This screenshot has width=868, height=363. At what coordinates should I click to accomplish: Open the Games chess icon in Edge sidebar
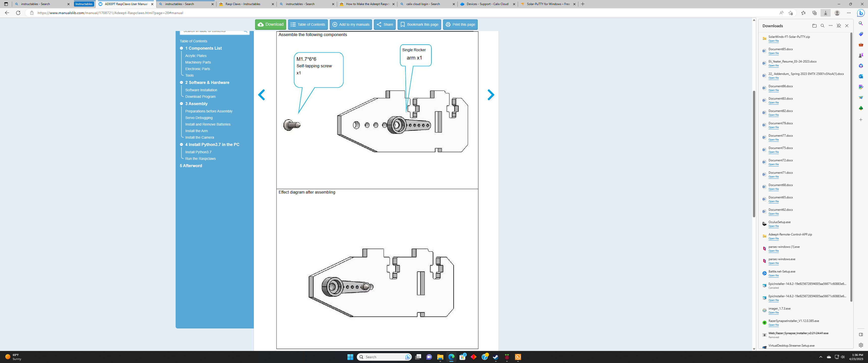point(861,55)
